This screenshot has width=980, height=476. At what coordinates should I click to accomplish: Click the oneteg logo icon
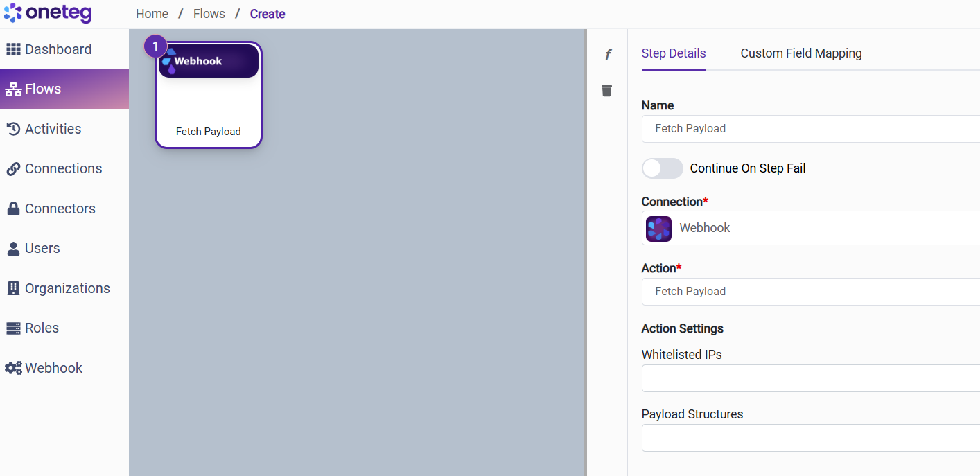tap(13, 13)
